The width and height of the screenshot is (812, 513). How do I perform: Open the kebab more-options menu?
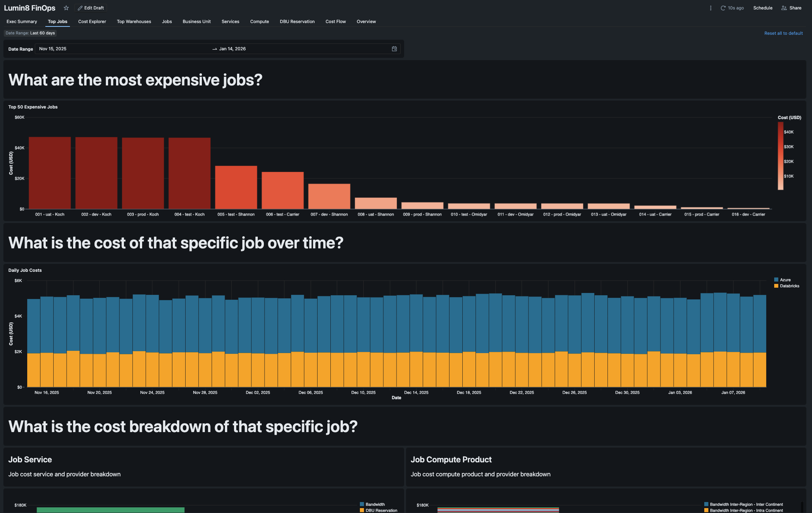click(711, 8)
